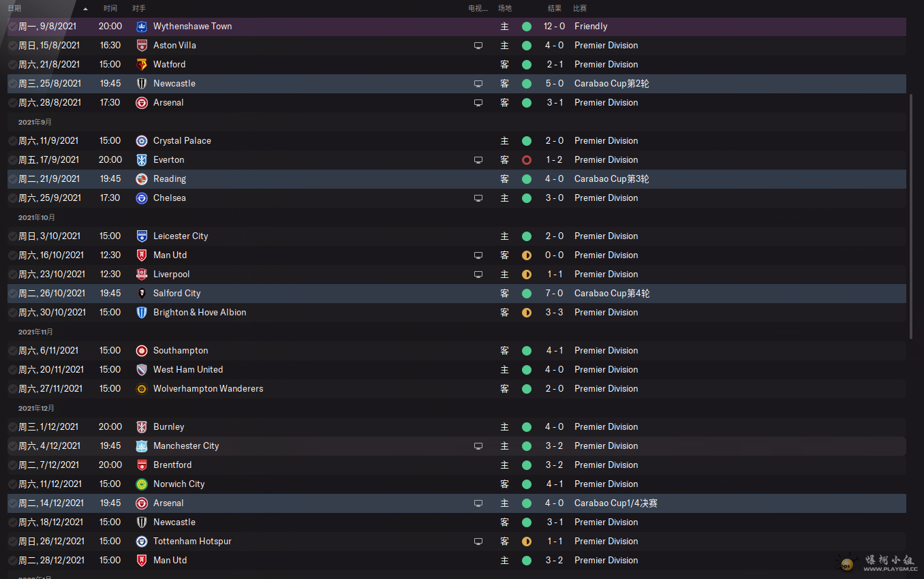This screenshot has height=579, width=924.
Task: Toggle the checkmark for Wythenshawe Town fixture
Action: coord(13,27)
